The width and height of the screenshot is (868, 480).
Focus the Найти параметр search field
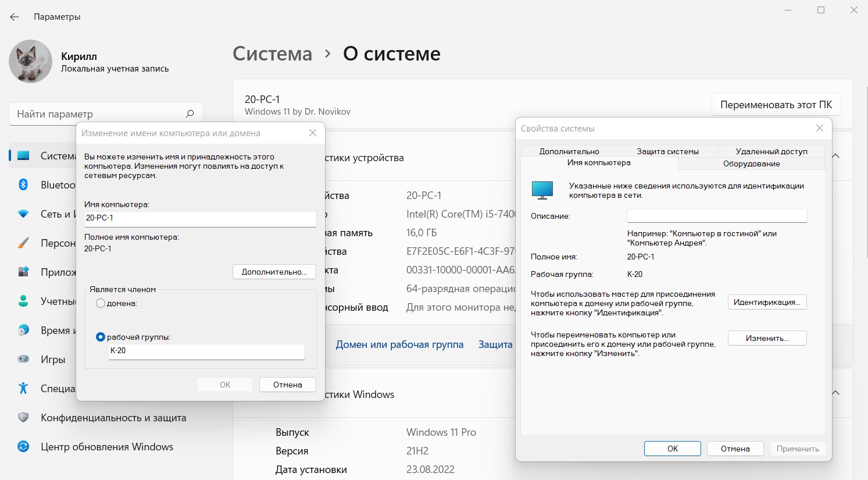pyautogui.click(x=106, y=114)
